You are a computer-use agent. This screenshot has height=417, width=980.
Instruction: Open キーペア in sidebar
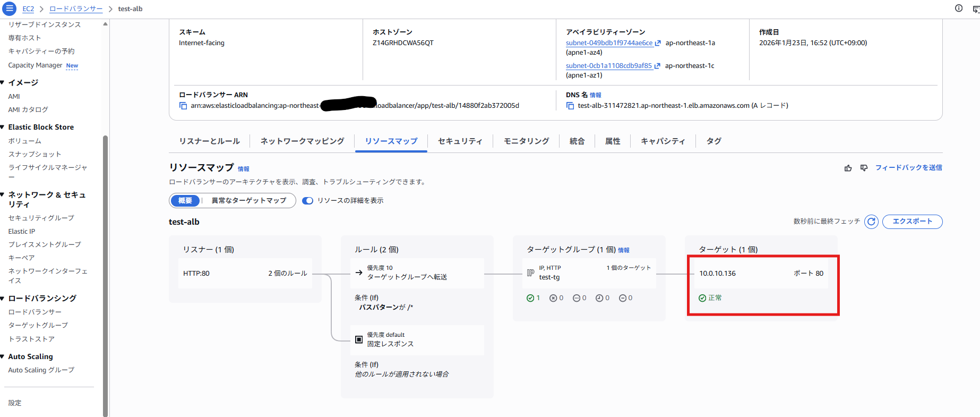coord(21,258)
